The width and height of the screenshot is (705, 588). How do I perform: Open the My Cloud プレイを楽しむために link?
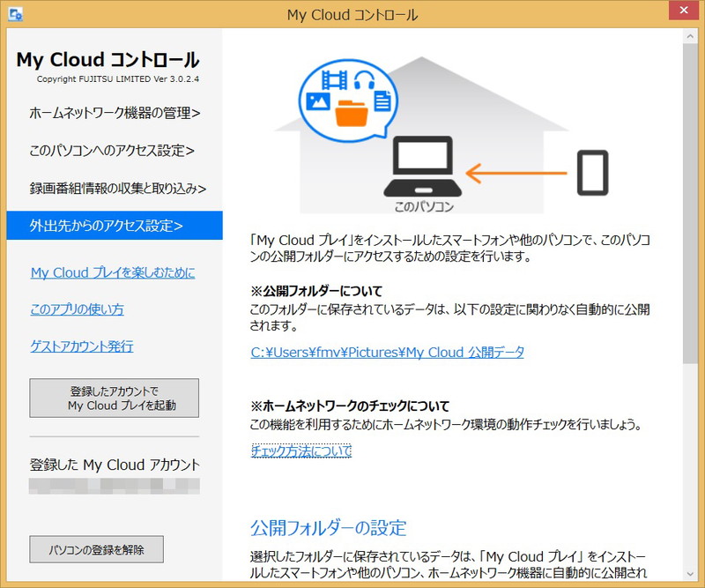[113, 272]
